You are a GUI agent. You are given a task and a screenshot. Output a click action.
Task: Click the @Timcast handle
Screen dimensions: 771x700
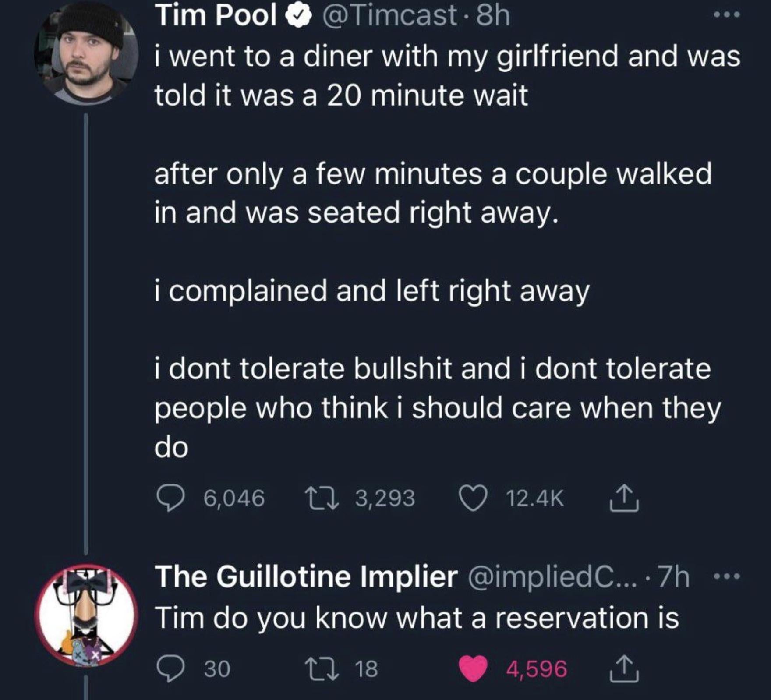point(389,16)
